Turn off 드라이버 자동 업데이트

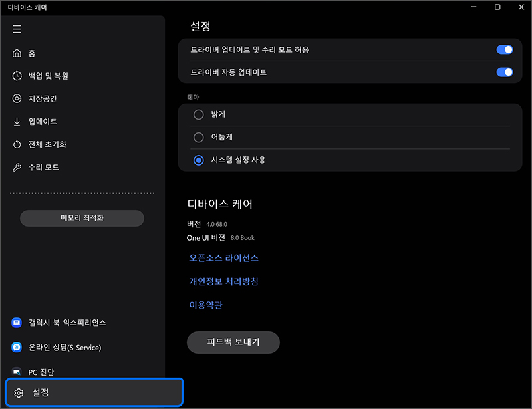(x=505, y=72)
